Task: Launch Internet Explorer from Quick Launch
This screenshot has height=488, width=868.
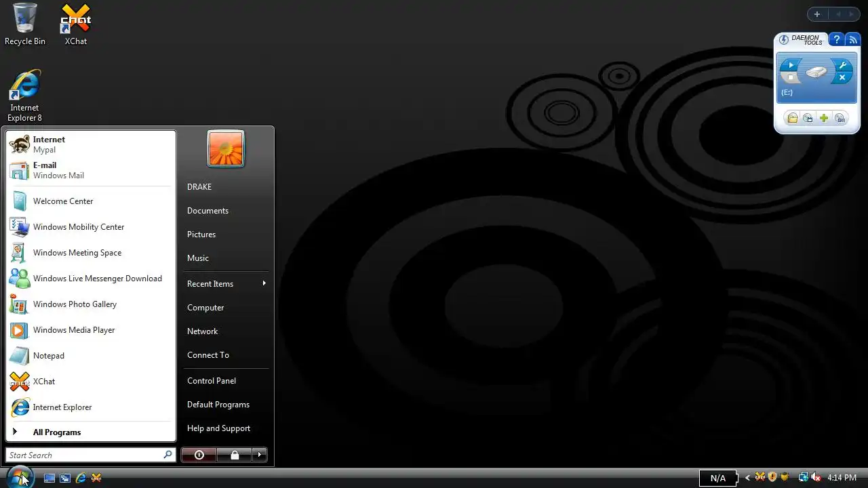Action: pos(81,478)
